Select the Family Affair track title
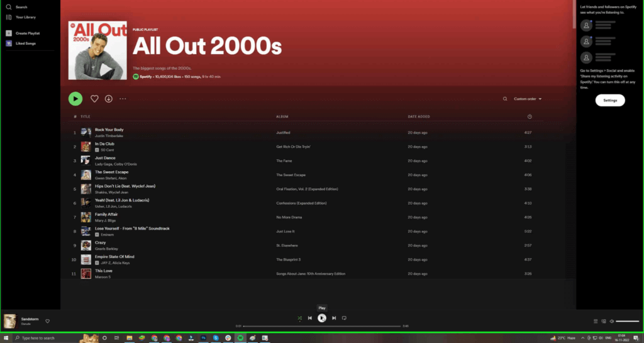 106,215
